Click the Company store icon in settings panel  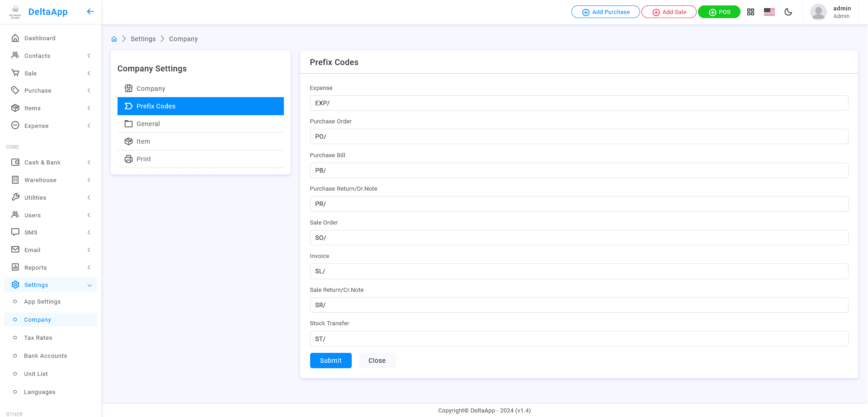tap(129, 89)
